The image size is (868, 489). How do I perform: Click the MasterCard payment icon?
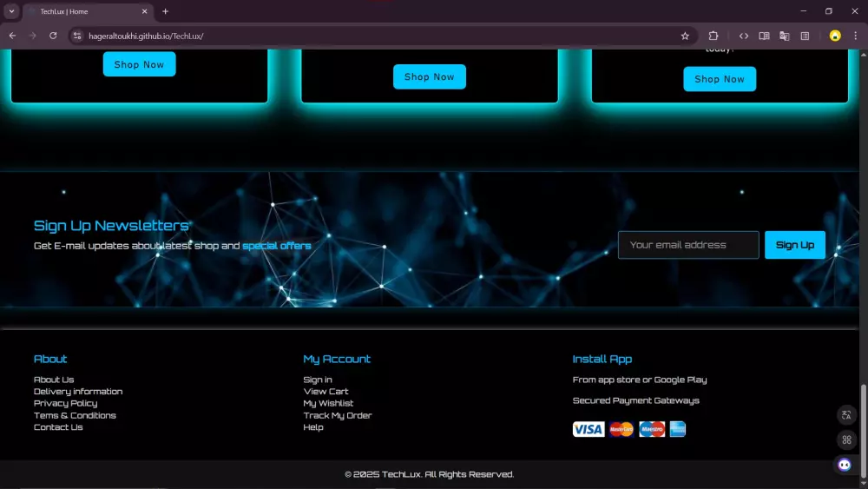621,429
